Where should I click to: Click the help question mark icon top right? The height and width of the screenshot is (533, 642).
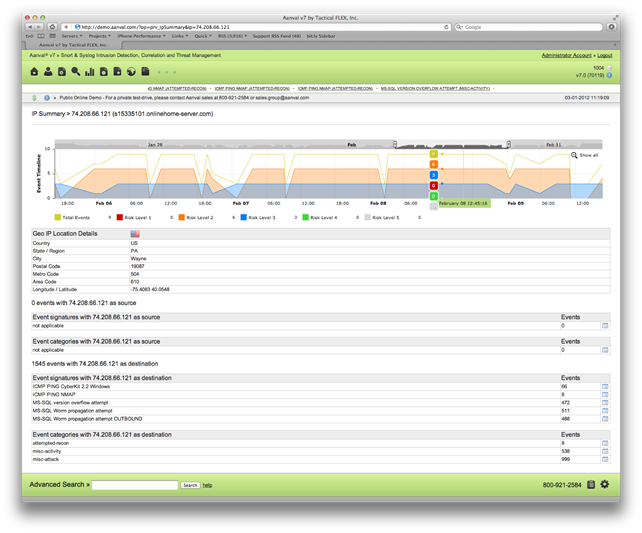click(610, 75)
